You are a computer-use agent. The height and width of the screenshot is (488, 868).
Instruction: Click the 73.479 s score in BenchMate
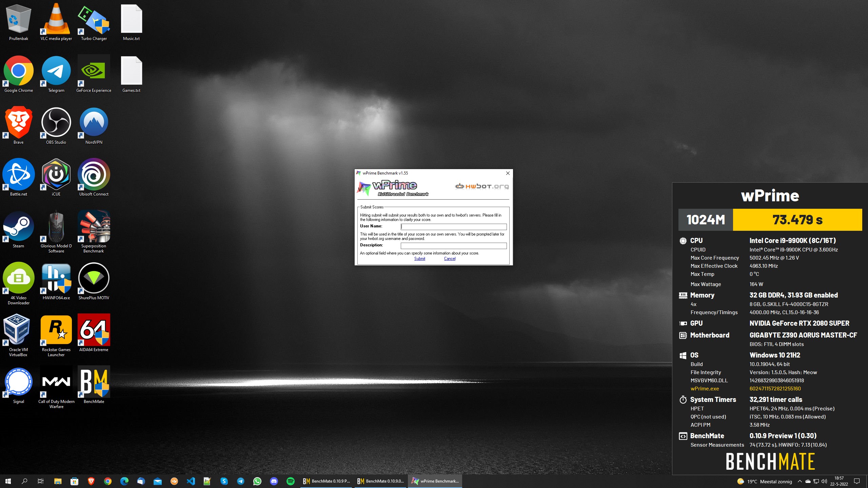[x=797, y=220]
